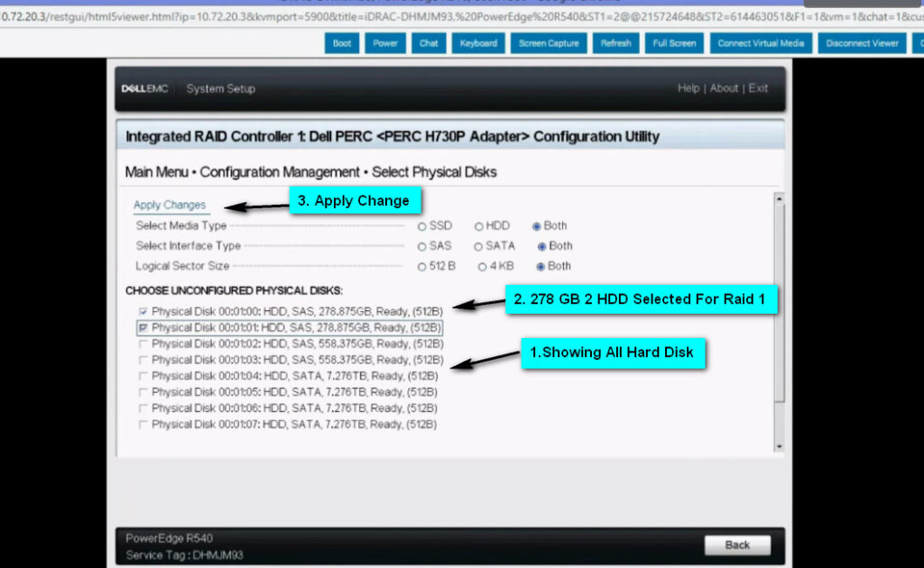Uncheck Physical Disk 00:01:00 checkbox
This screenshot has width=924, height=568.
pyautogui.click(x=143, y=312)
